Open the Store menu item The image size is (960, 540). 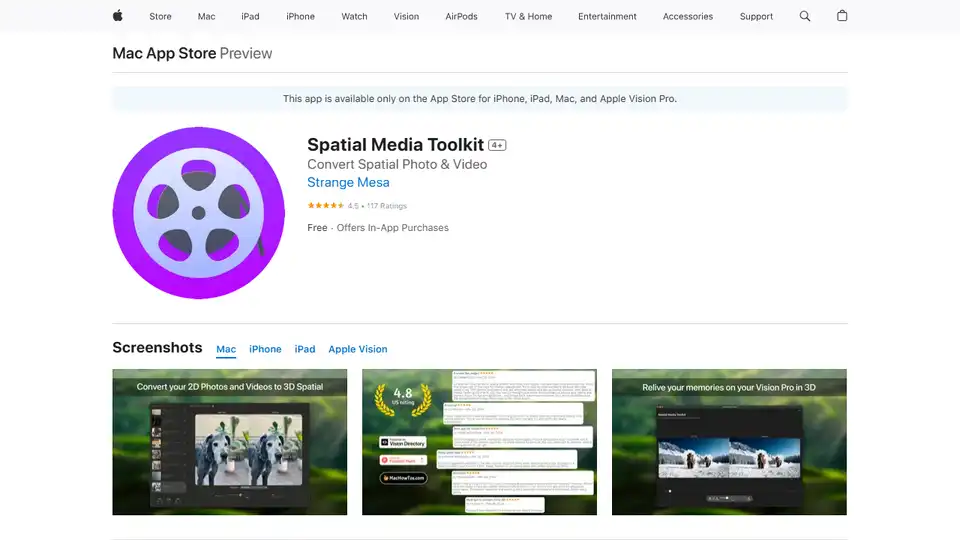tap(160, 17)
